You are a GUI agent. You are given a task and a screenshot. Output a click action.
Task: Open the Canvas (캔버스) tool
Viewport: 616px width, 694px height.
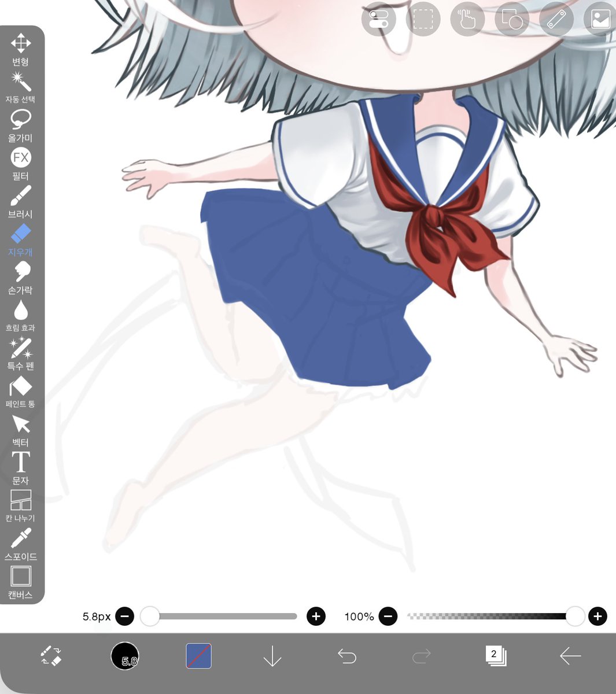click(x=21, y=582)
